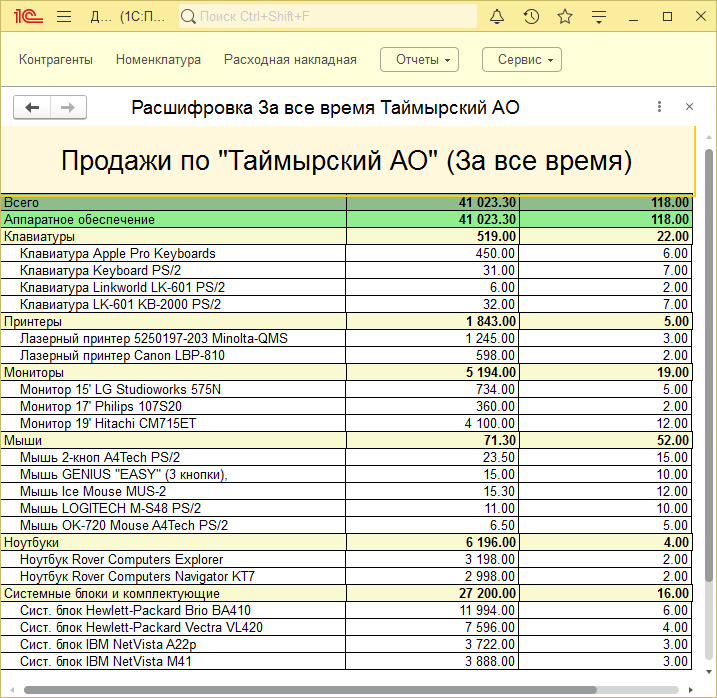The height and width of the screenshot is (698, 717).
Task: Click the vertical scrollbar thumb
Action: (709, 365)
